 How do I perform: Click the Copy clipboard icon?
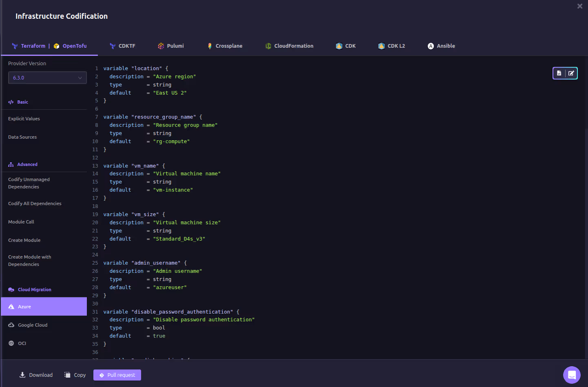tap(67, 375)
